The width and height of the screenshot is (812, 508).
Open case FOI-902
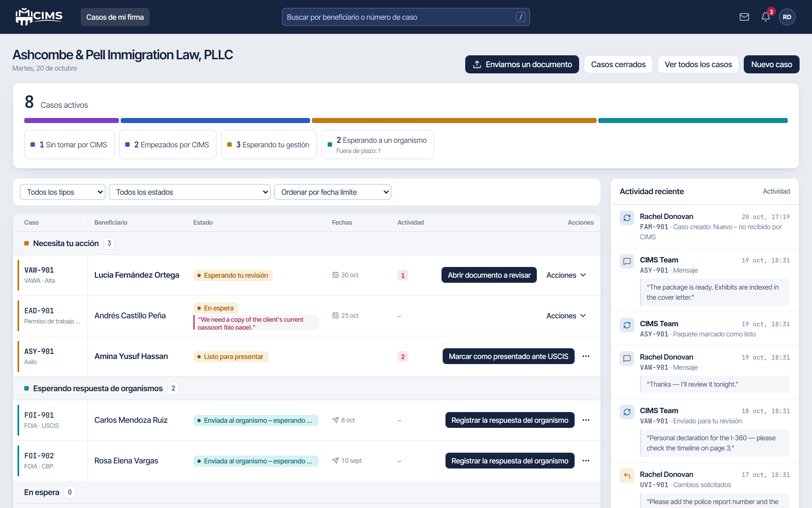tap(39, 456)
